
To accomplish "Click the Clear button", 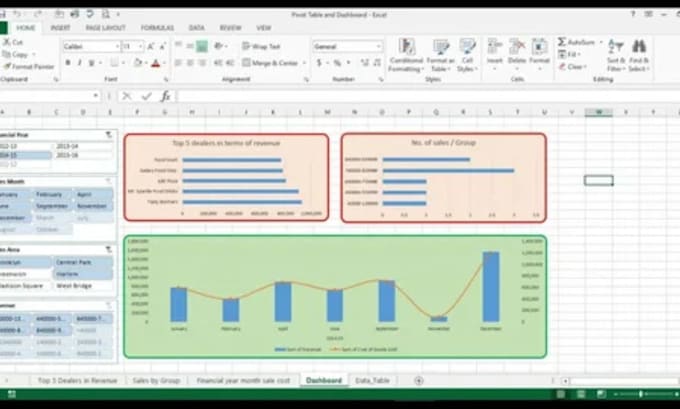I will (x=572, y=66).
